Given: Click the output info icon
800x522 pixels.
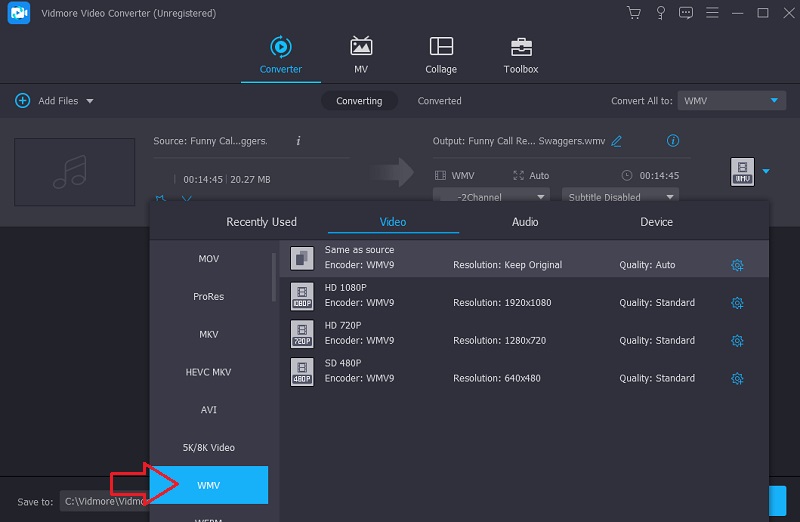Looking at the screenshot, I should click(x=673, y=141).
